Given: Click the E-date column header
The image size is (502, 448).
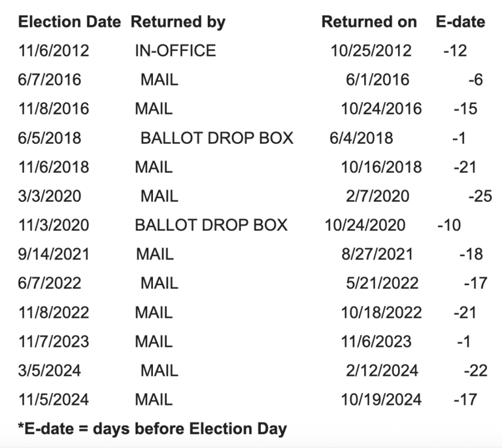Looking at the screenshot, I should pos(460,22).
